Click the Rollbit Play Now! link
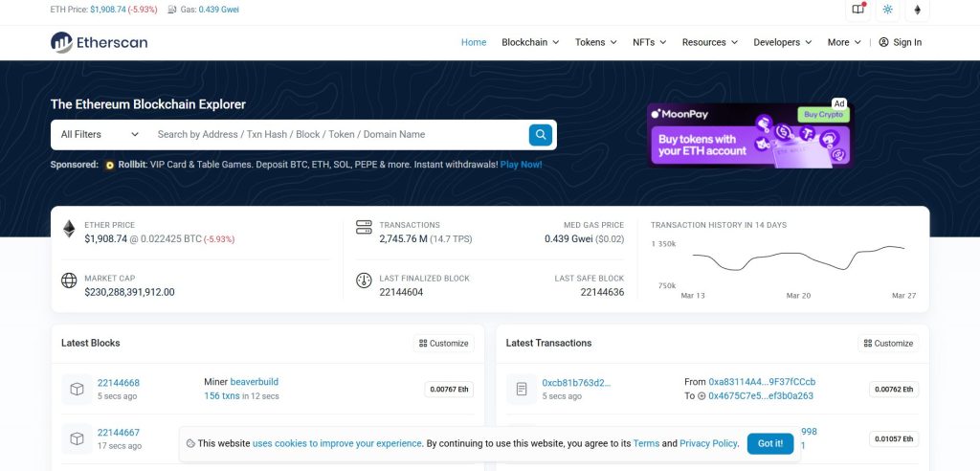 click(x=521, y=165)
